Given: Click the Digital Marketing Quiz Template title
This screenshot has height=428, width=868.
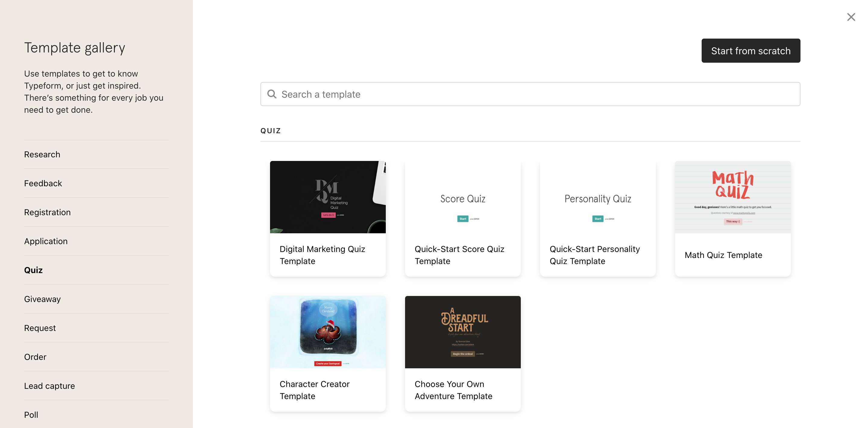Looking at the screenshot, I should [x=322, y=255].
